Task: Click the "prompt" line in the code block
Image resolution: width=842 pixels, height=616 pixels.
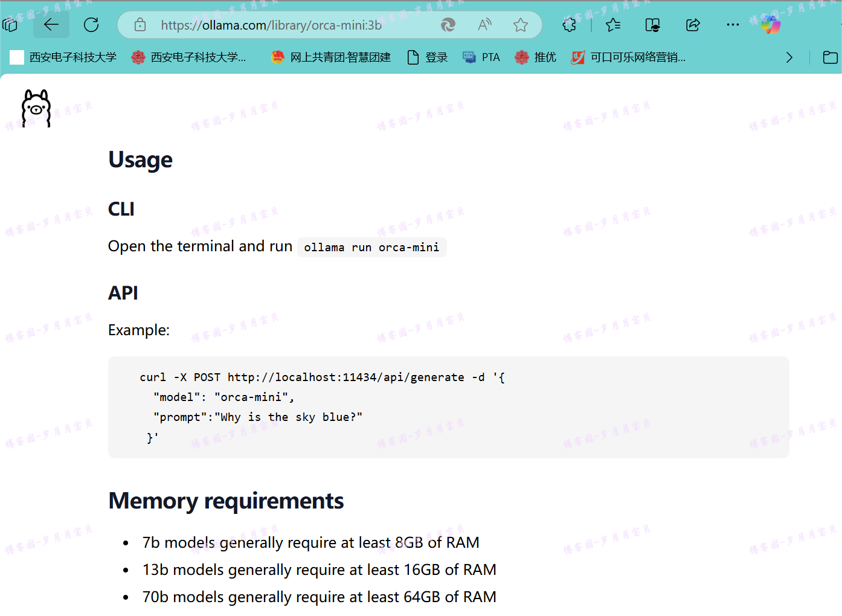Action: click(x=258, y=417)
